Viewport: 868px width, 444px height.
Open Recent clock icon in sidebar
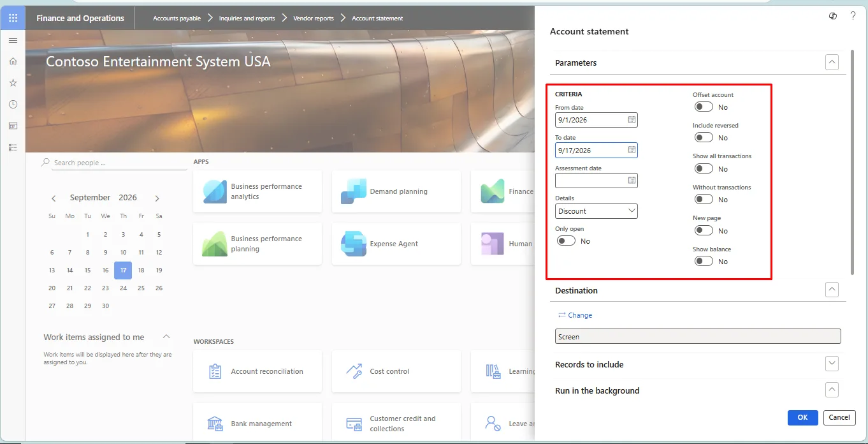click(13, 104)
